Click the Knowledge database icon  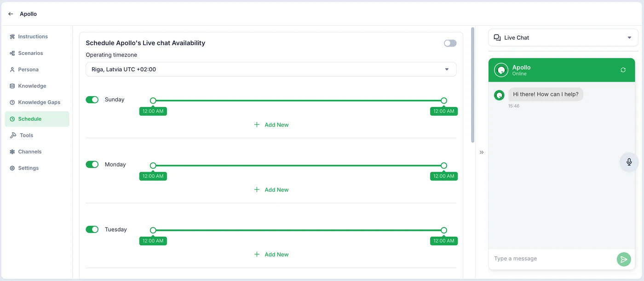pos(12,86)
